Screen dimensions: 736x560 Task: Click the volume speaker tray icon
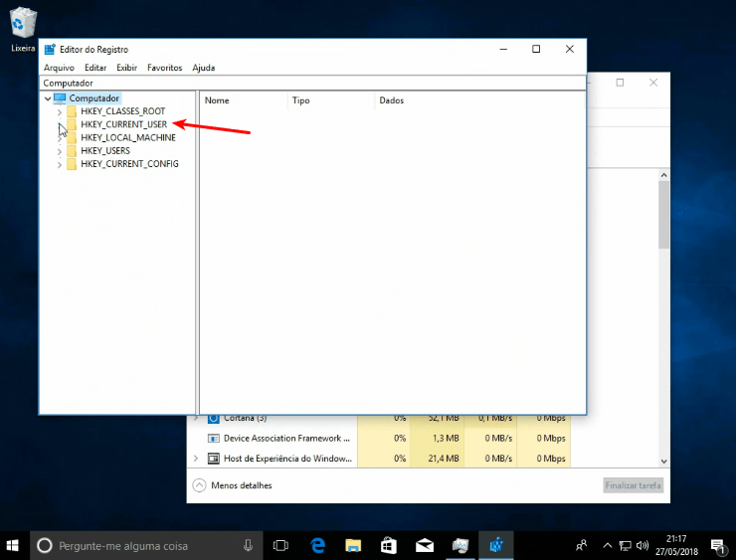coord(643,545)
